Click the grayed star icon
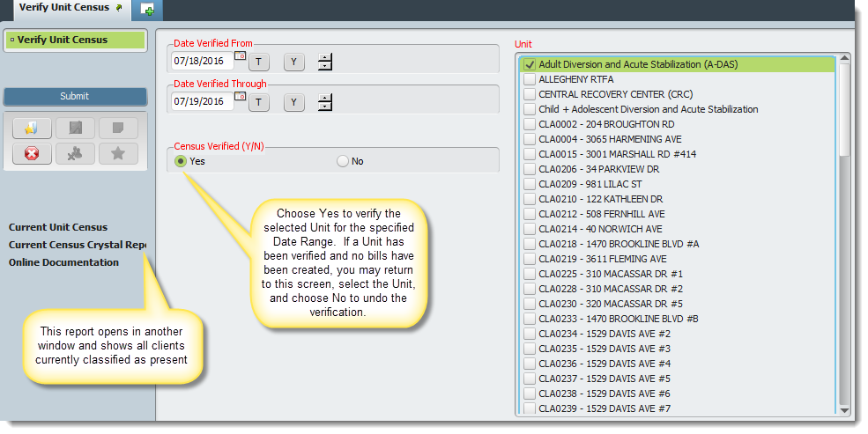Viewport: 868px width, 434px height. [x=118, y=153]
